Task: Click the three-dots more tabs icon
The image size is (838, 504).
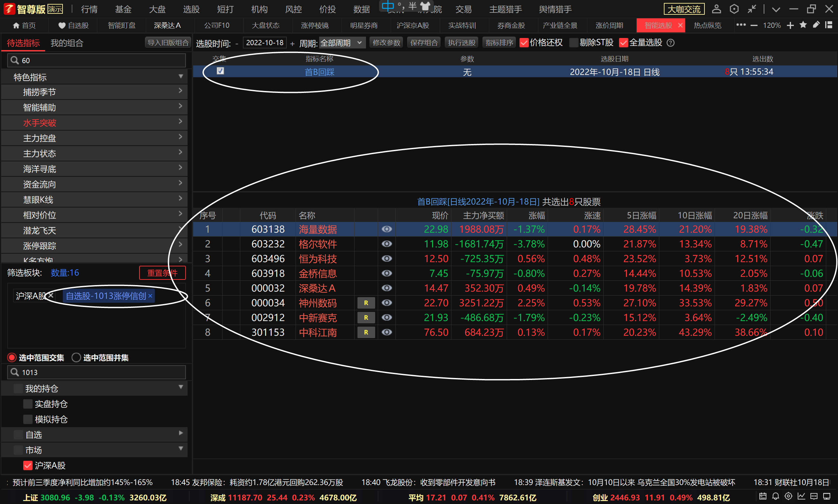Action: click(741, 25)
